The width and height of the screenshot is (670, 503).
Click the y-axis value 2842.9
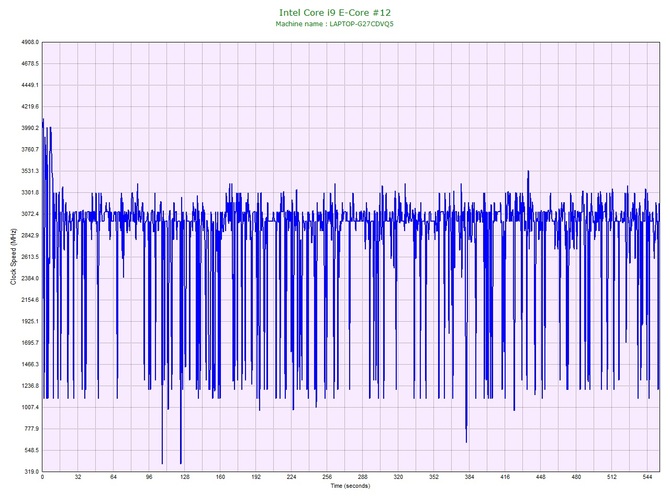(30, 235)
